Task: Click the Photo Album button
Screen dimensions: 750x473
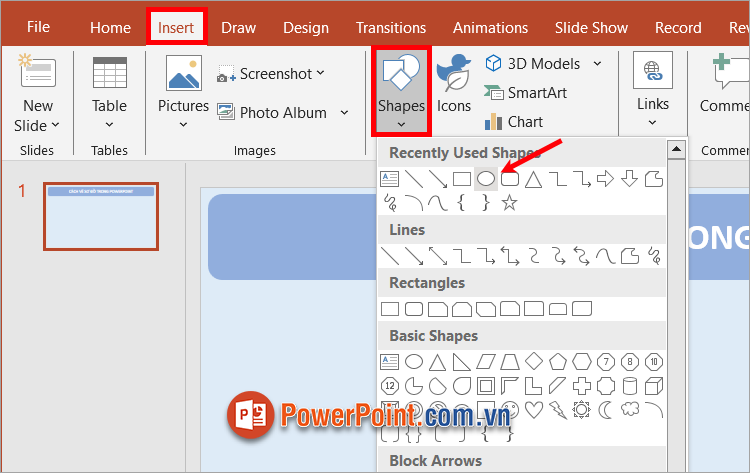Action: point(273,113)
